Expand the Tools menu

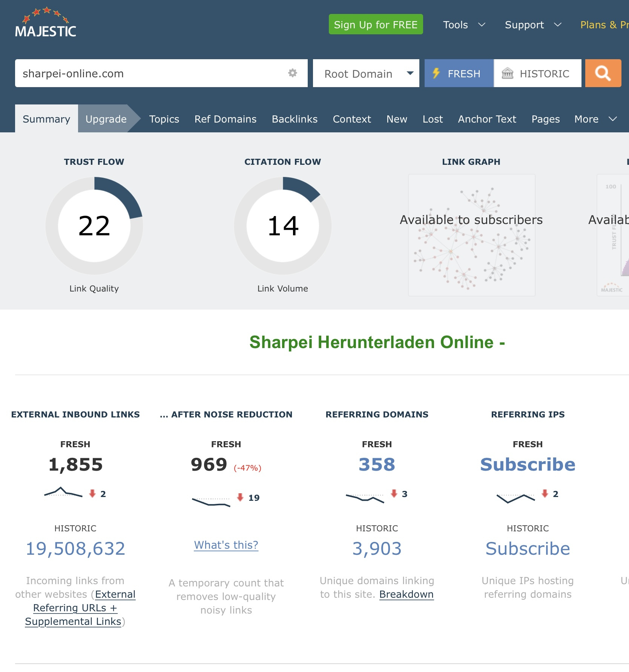464,25
